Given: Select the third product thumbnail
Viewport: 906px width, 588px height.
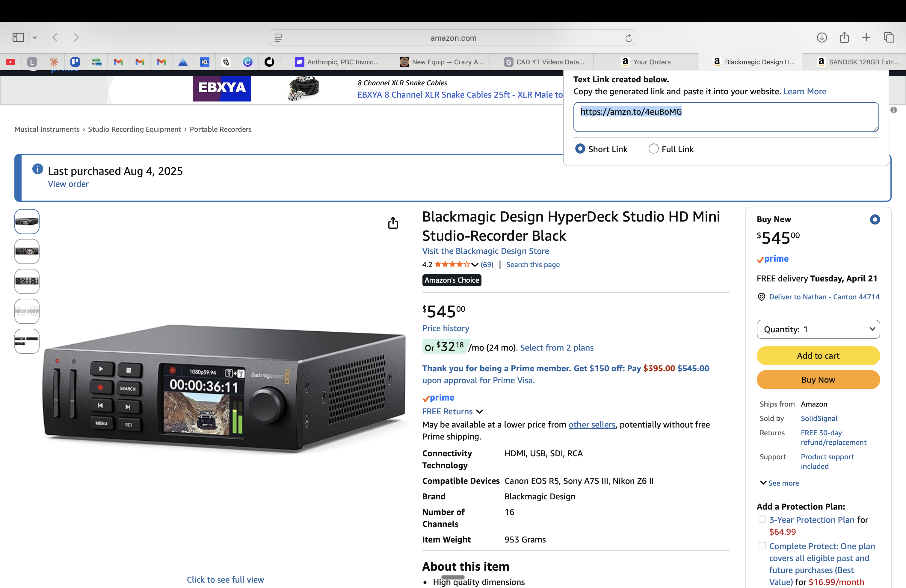Looking at the screenshot, I should 27,281.
